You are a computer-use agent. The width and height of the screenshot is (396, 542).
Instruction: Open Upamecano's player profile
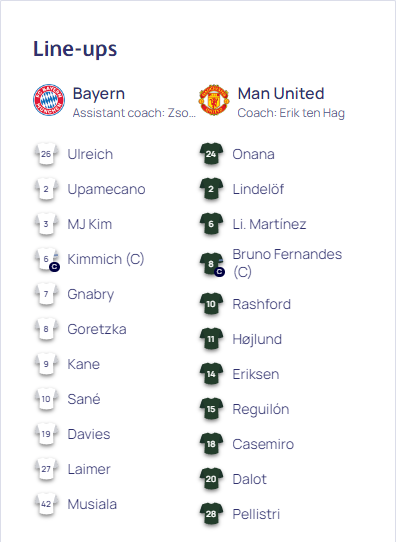tap(106, 189)
